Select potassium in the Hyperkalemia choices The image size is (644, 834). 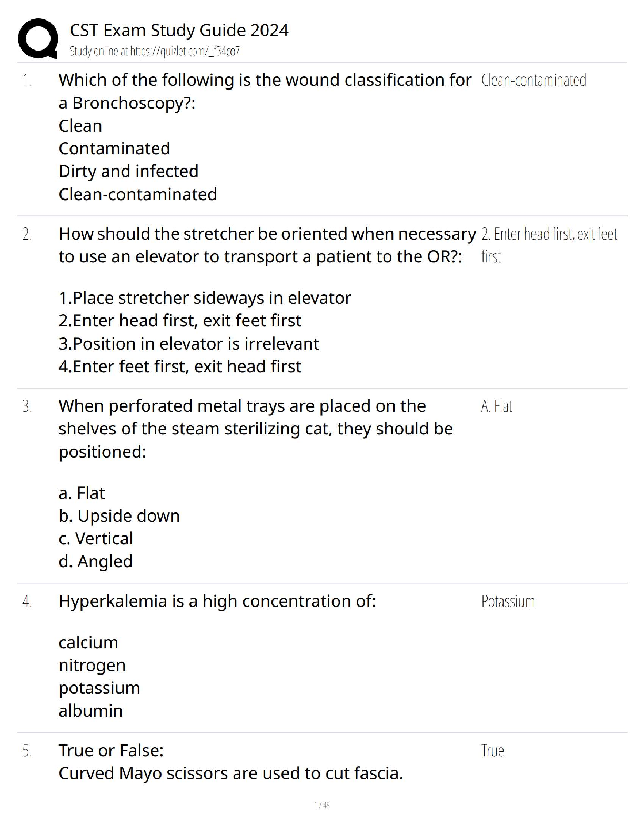(99, 688)
